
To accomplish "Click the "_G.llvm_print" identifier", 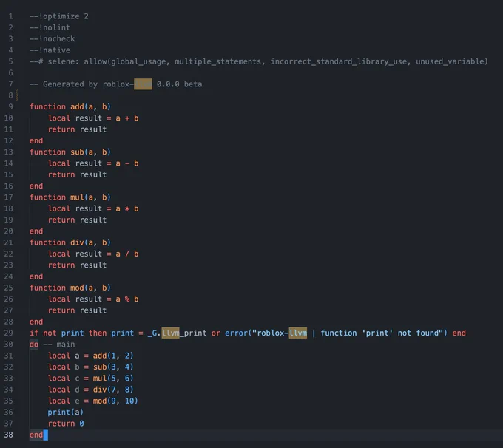I will click(x=177, y=333).
